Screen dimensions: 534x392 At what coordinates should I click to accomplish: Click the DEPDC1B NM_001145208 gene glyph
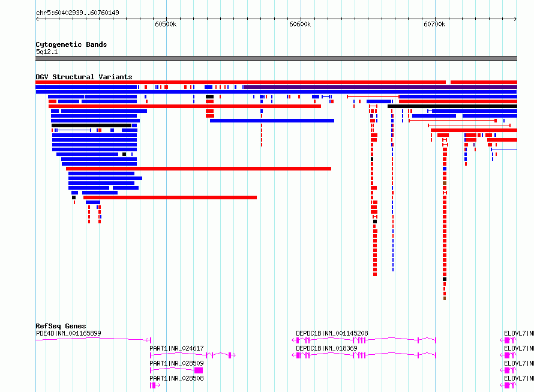pos(364,340)
